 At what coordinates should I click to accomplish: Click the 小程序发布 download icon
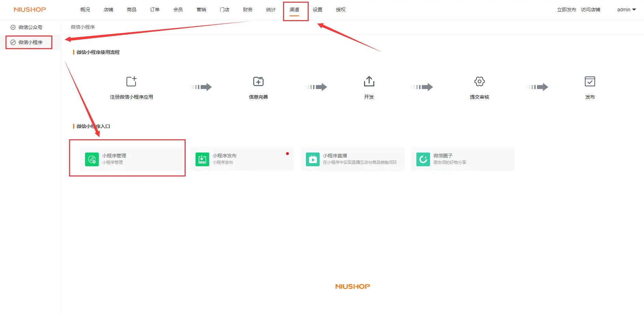click(x=202, y=159)
